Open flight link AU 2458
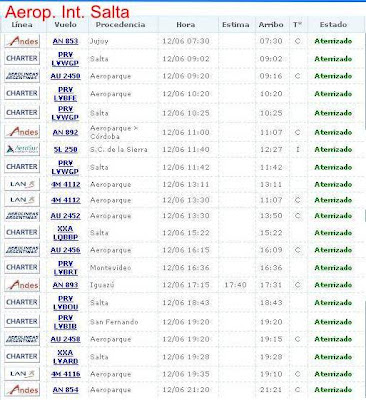 click(65, 339)
